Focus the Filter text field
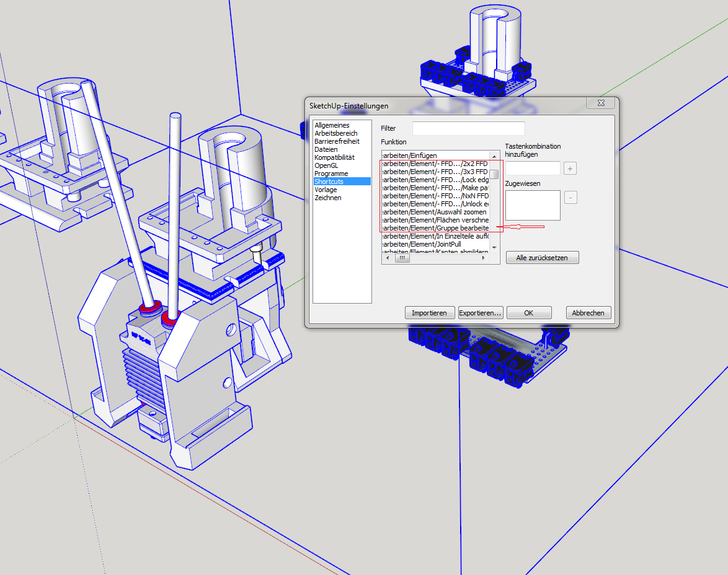This screenshot has height=575, width=728. pyautogui.click(x=468, y=128)
